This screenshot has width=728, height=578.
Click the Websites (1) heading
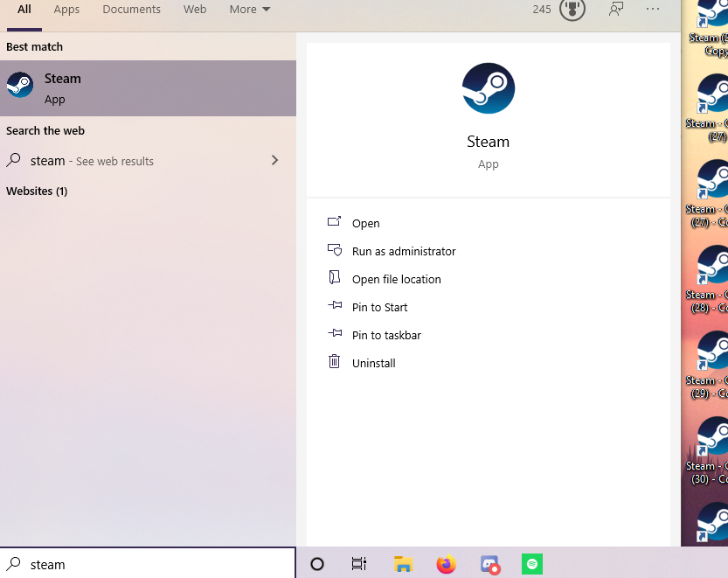(37, 191)
